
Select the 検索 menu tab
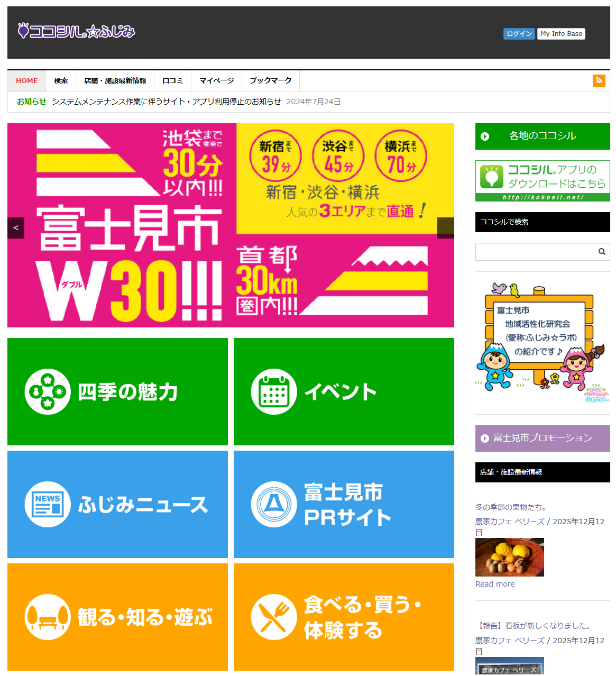[x=61, y=81]
